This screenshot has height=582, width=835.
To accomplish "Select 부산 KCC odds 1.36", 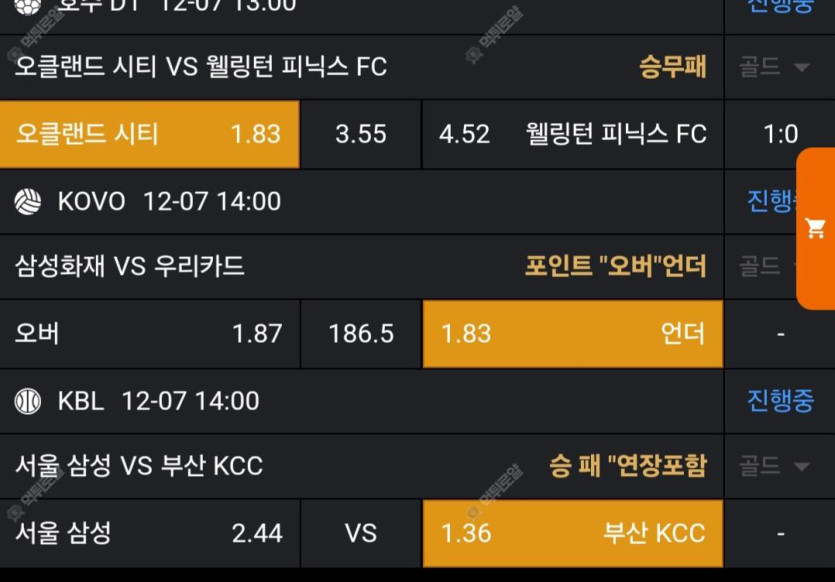I will (572, 533).
